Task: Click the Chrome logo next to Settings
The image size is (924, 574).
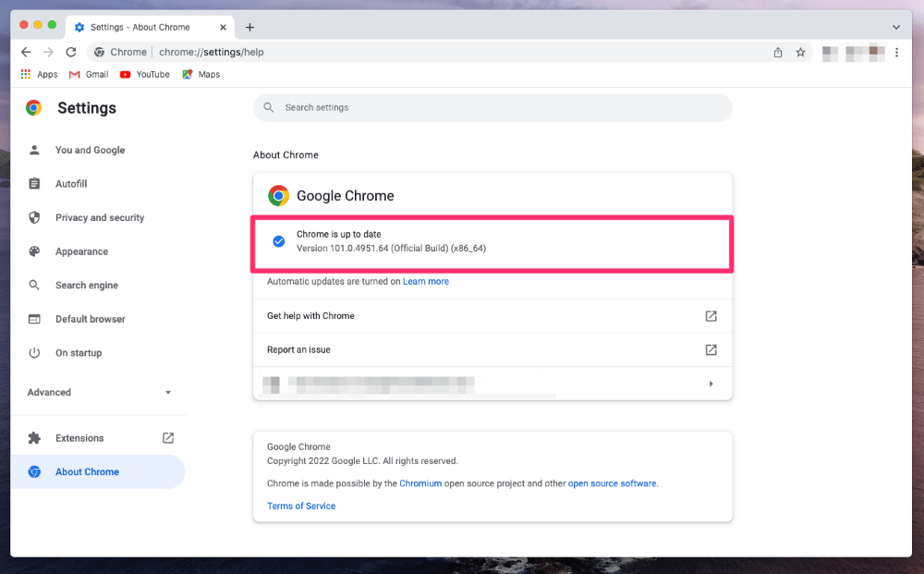Action: click(33, 108)
